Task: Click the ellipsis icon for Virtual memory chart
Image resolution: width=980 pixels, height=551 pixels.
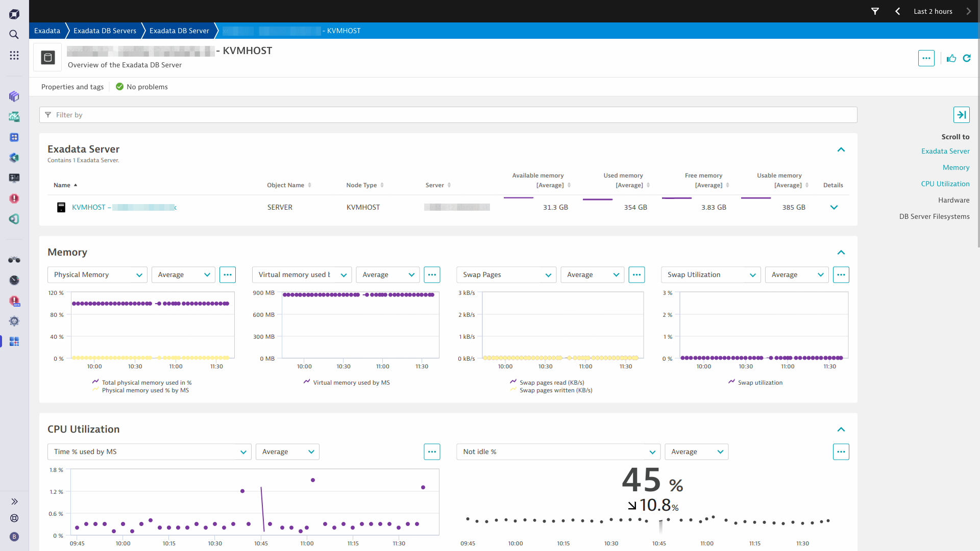Action: coord(431,274)
